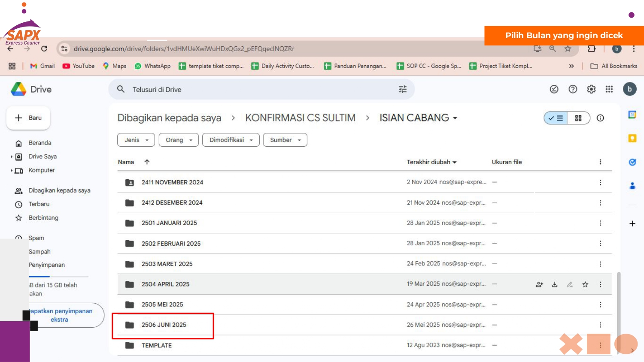Open the YouTube bookmark

pos(79,66)
